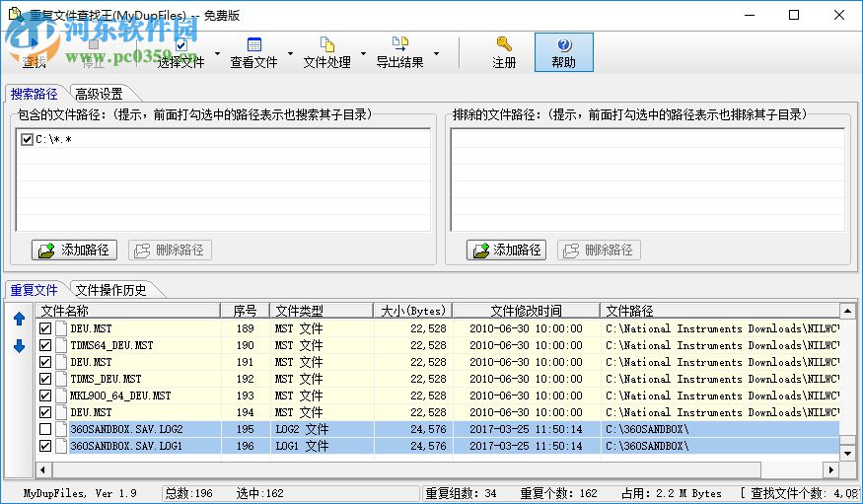Uncheck the row 191 DEU.MST checkbox
Viewport: 863px width, 504px height.
click(x=45, y=362)
